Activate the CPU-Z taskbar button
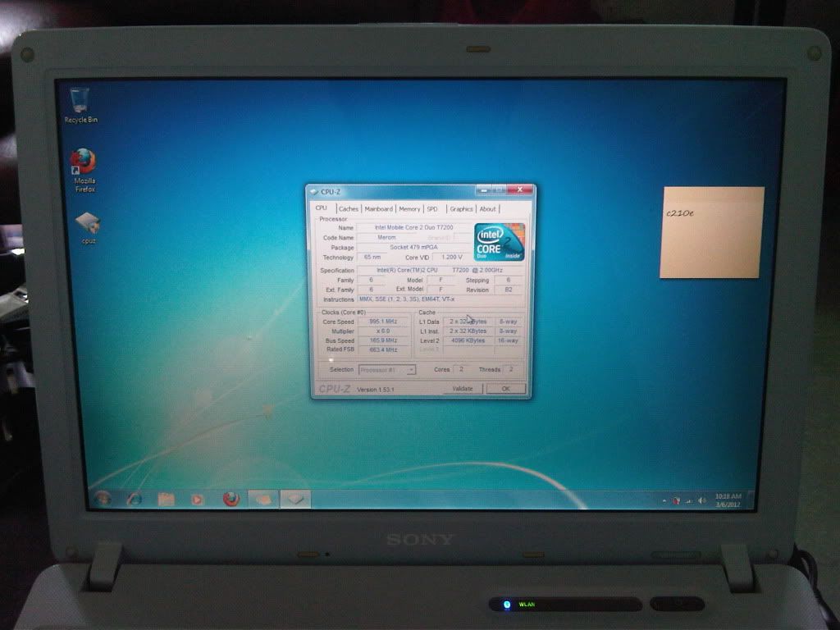This screenshot has height=630, width=840. pyautogui.click(x=295, y=500)
